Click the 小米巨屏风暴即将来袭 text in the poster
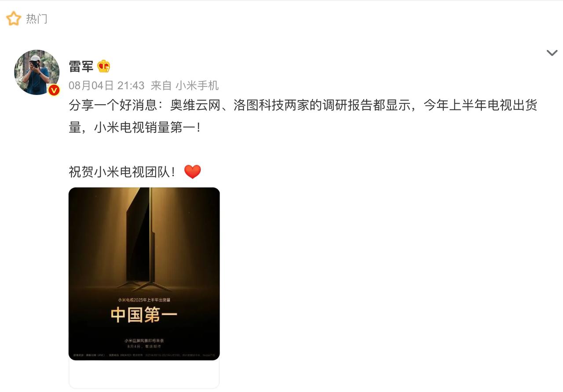Image resolution: width=563 pixels, height=392 pixels. 144,341
